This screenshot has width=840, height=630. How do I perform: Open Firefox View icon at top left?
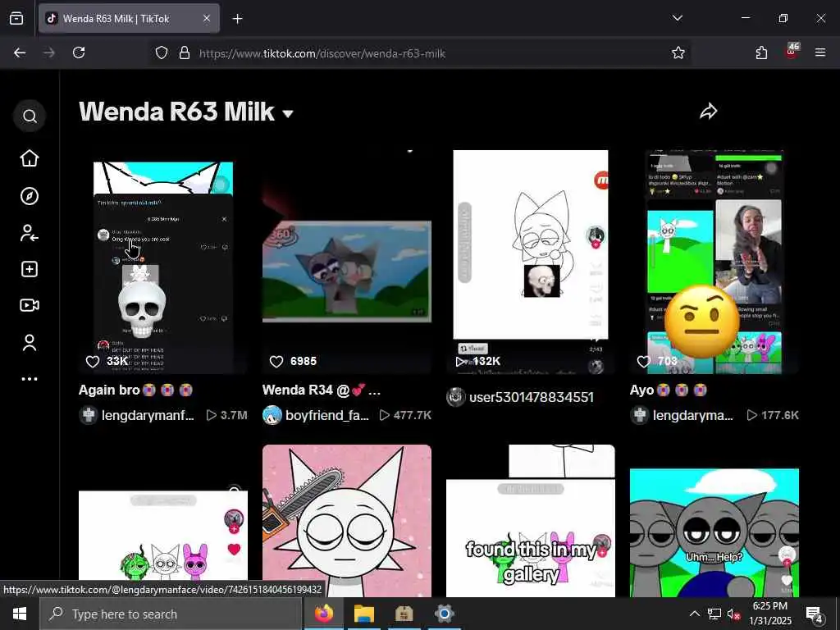point(16,18)
